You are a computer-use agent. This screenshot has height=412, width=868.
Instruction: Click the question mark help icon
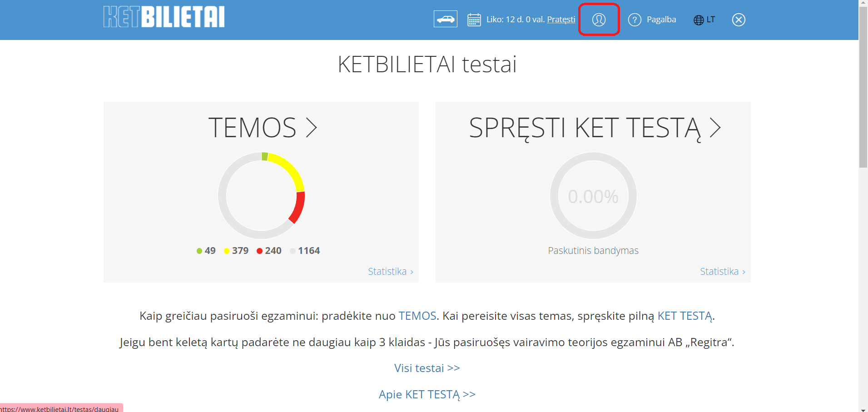(x=634, y=20)
